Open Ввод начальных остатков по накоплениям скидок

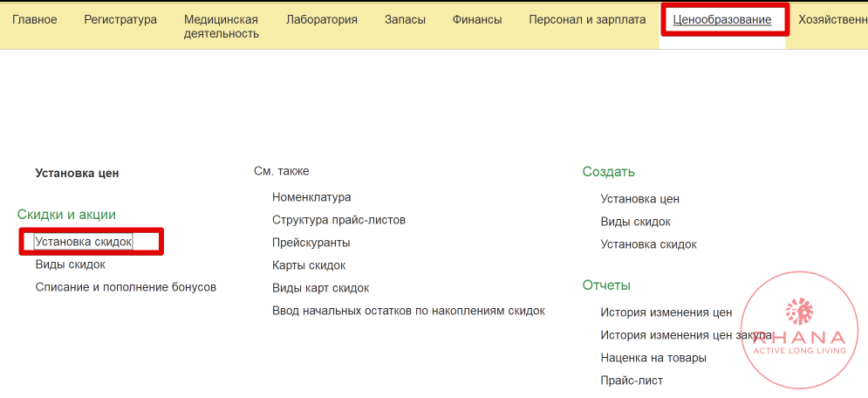click(408, 311)
